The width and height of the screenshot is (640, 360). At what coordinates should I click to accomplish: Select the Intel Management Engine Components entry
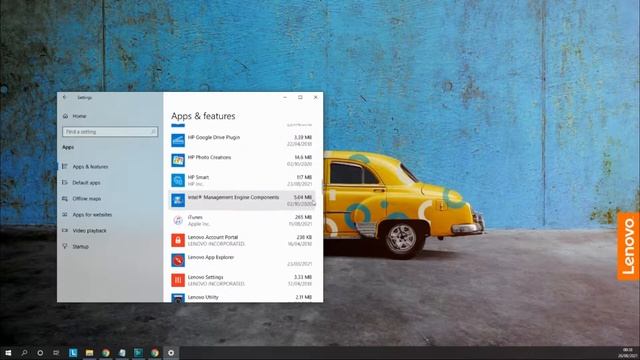coord(242,200)
